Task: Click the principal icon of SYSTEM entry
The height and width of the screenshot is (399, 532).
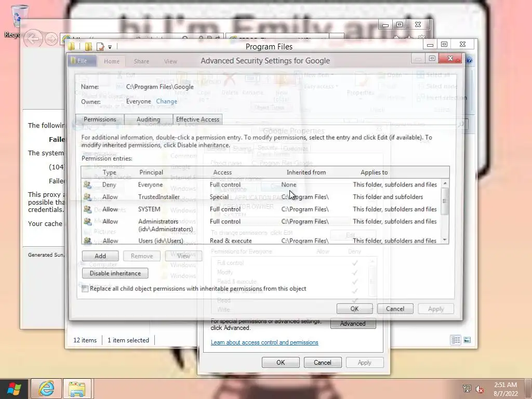Action: pyautogui.click(x=87, y=209)
